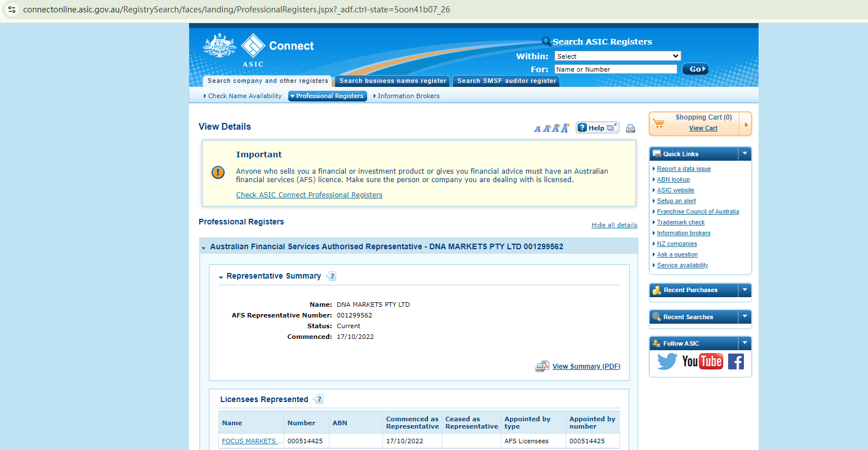The height and width of the screenshot is (450, 868).
Task: Open the ABN lookup link
Action: [673, 179]
